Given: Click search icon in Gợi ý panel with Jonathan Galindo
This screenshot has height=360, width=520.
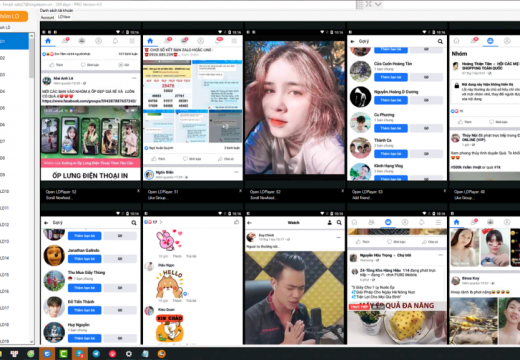Looking at the screenshot, I should point(134,223).
